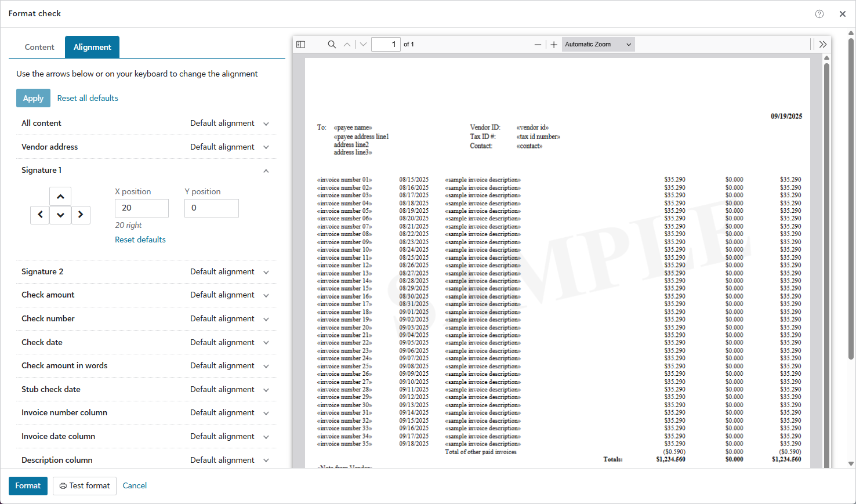Nudge Signature 1 down
The image size is (856, 504).
tap(60, 215)
